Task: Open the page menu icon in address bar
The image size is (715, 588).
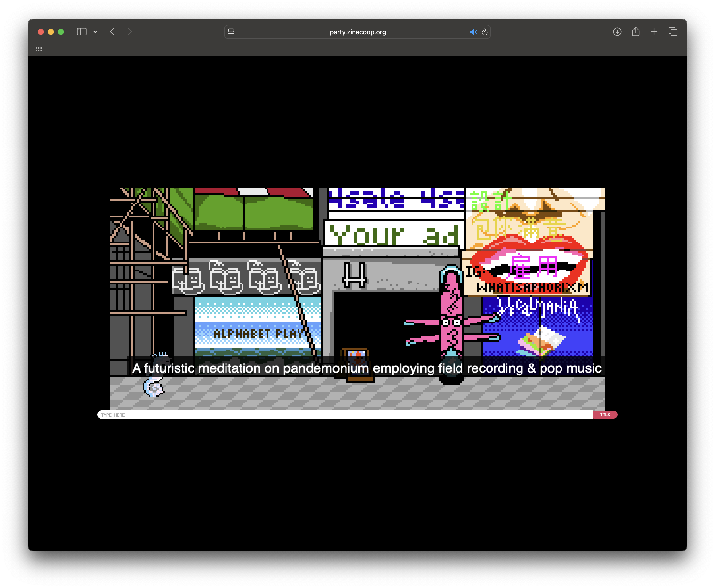Action: [231, 32]
